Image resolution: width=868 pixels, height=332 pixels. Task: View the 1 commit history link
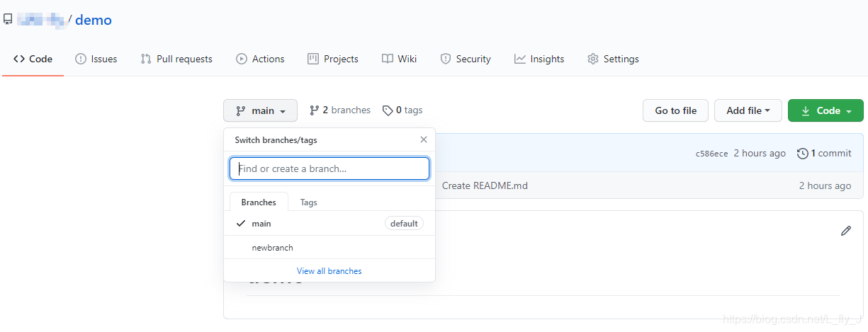coord(824,153)
